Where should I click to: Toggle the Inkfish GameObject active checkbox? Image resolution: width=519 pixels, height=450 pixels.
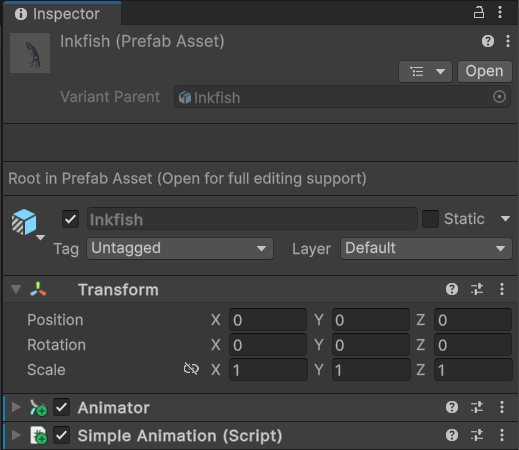point(70,219)
